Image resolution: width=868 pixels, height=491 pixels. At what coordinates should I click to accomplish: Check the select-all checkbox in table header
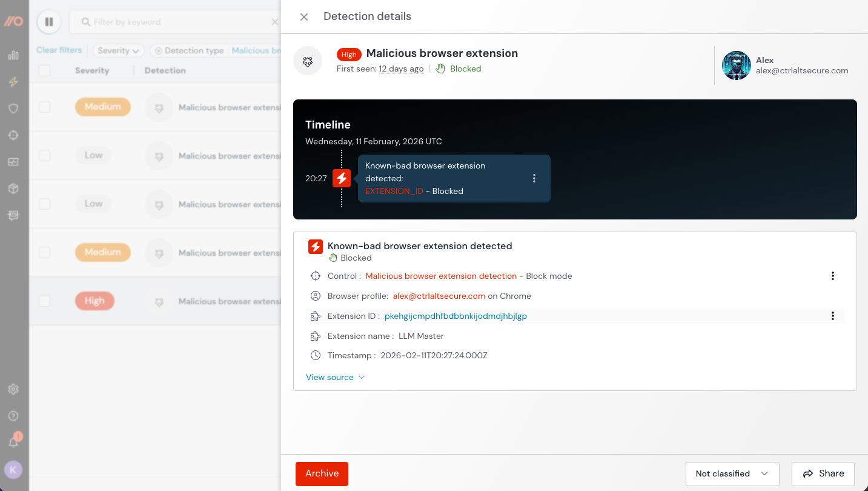pyautogui.click(x=44, y=70)
